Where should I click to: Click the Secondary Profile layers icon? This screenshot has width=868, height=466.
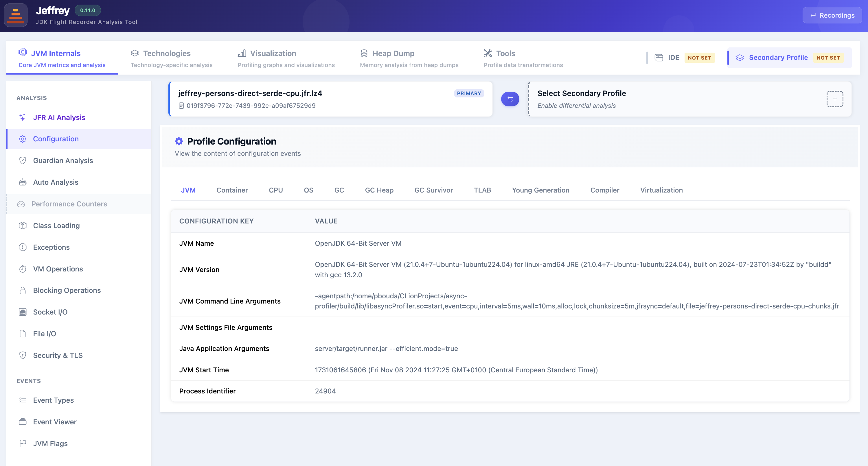click(x=740, y=58)
